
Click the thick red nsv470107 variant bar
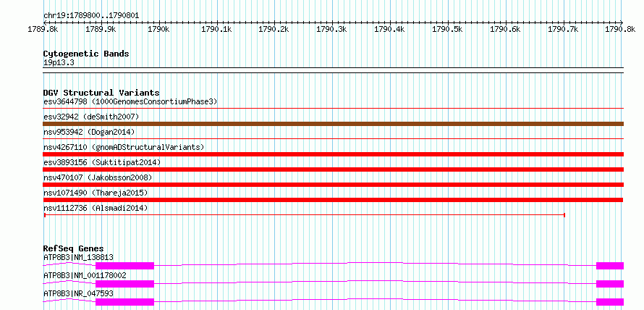pos(334,185)
